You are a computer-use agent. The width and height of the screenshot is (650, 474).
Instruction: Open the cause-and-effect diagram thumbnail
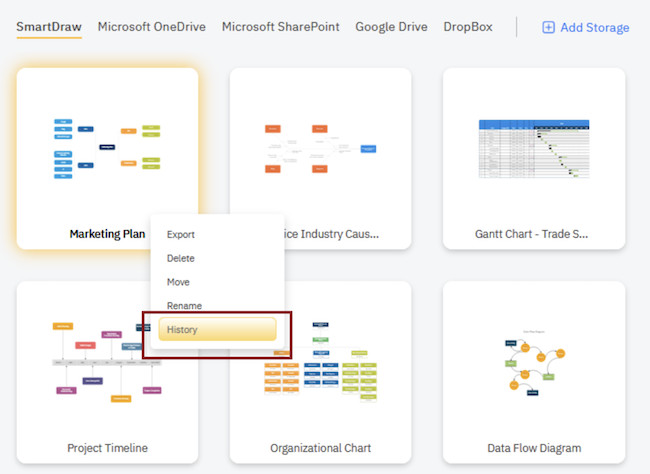point(320,149)
